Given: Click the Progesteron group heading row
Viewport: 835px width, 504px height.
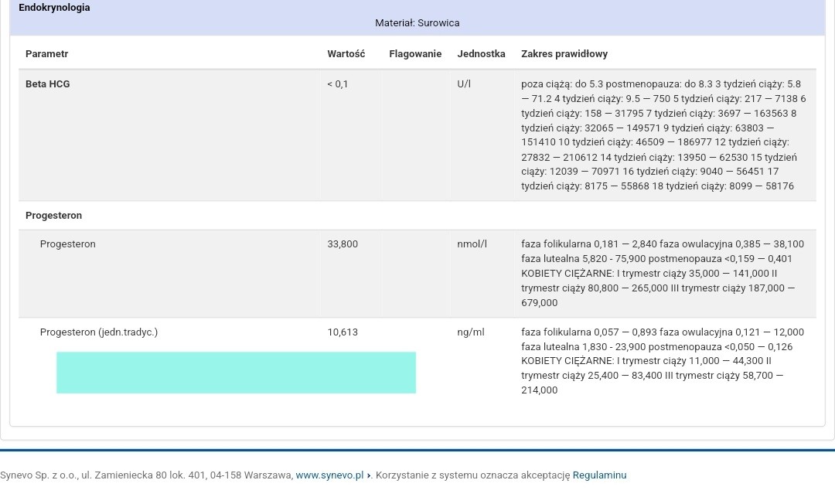Looking at the screenshot, I should 53,216.
